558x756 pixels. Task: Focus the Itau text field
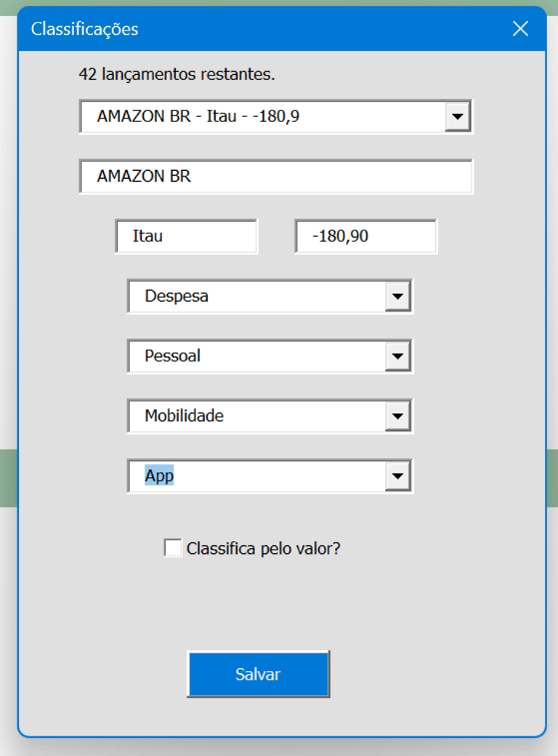click(x=186, y=236)
